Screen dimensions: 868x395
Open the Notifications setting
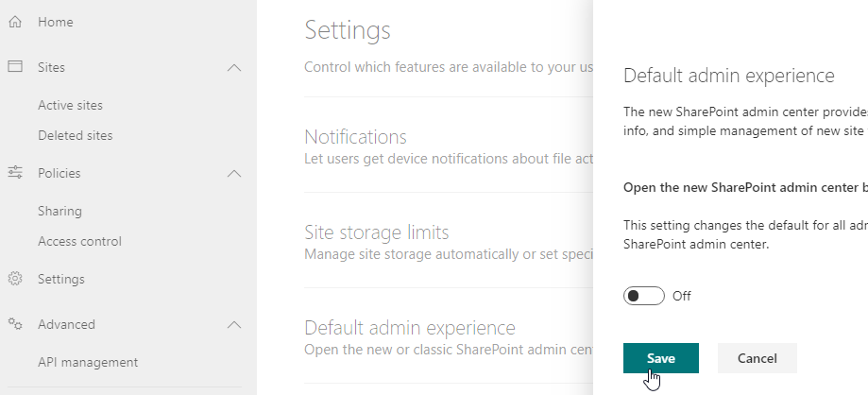355,137
